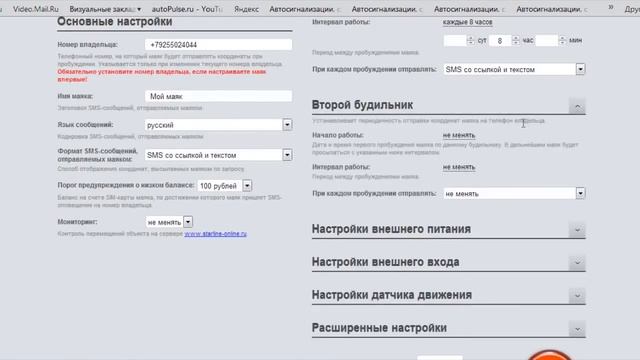The image size is (640, 360).
Task: Show more bookmarks via the chevron
Action: 611,7
